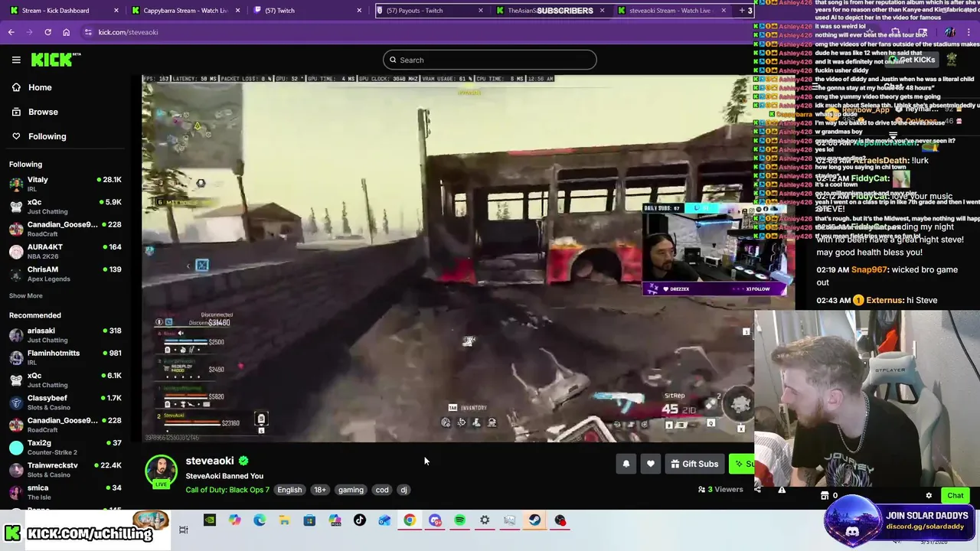Image resolution: width=980 pixels, height=551 pixels.
Task: Click the steveaoki channel name
Action: (209, 461)
